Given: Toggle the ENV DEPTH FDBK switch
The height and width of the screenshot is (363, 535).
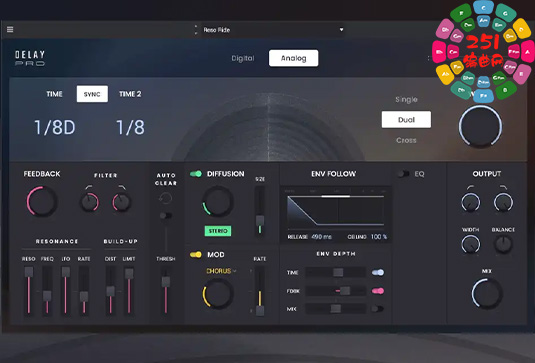Looking at the screenshot, I should tap(378, 291).
